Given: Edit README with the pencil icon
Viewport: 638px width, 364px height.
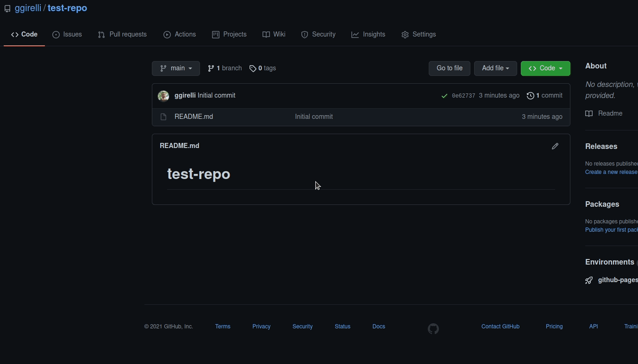Looking at the screenshot, I should [x=555, y=146].
